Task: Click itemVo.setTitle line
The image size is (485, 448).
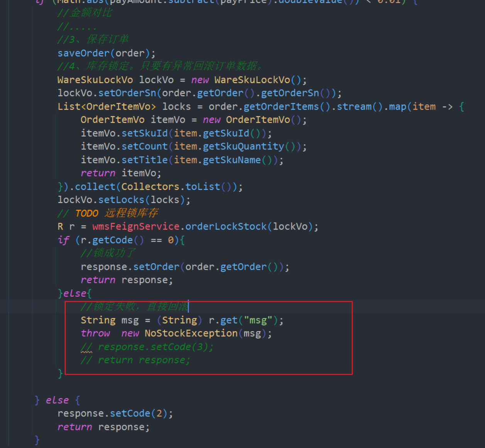Action: [x=182, y=160]
